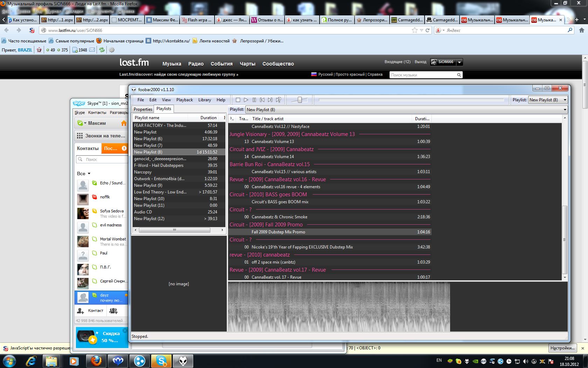Open Skype contact 'Sofya Sedova'

click(x=101, y=213)
